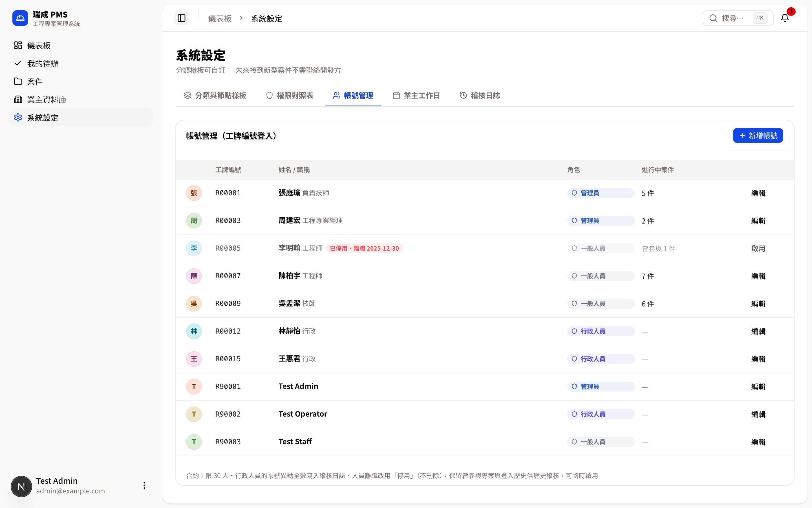Image resolution: width=812 pixels, height=508 pixels.
Task: Switch to 分類與節點樣板 tab
Action: click(x=215, y=95)
